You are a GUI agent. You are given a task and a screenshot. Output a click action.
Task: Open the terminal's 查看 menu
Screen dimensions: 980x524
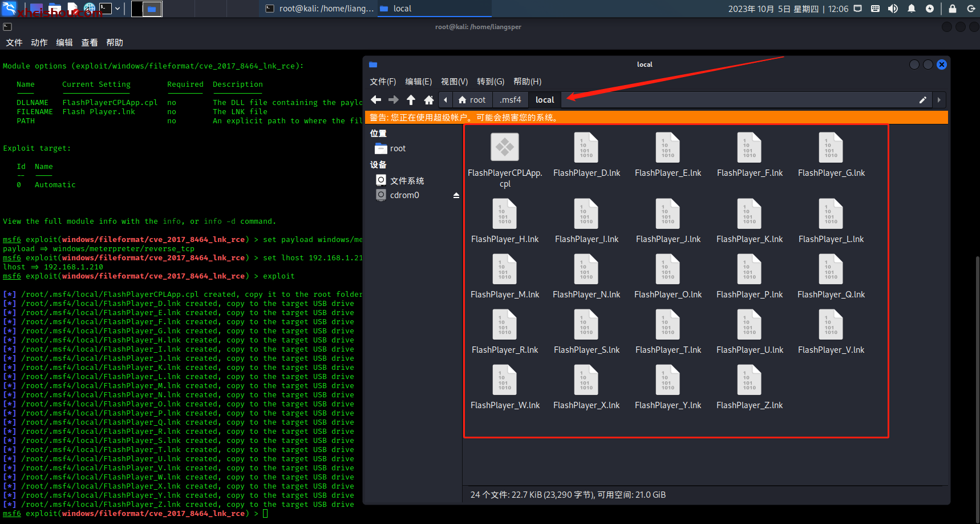coord(90,43)
